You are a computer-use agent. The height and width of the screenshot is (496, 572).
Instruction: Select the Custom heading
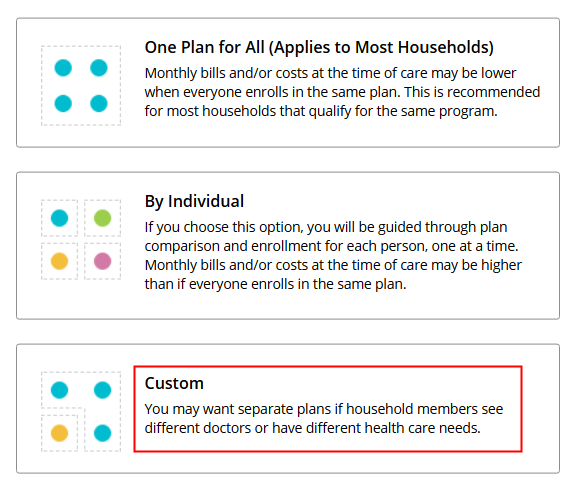click(x=174, y=383)
